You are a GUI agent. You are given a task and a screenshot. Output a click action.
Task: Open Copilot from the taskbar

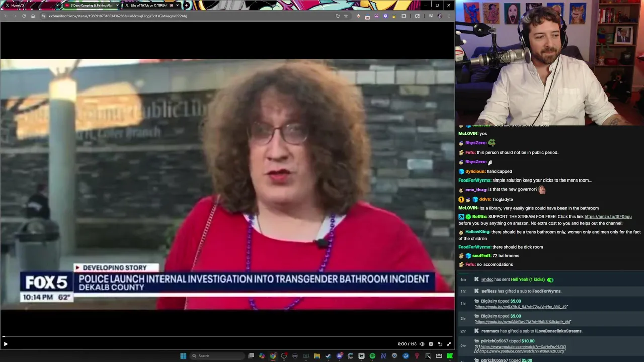point(262,356)
